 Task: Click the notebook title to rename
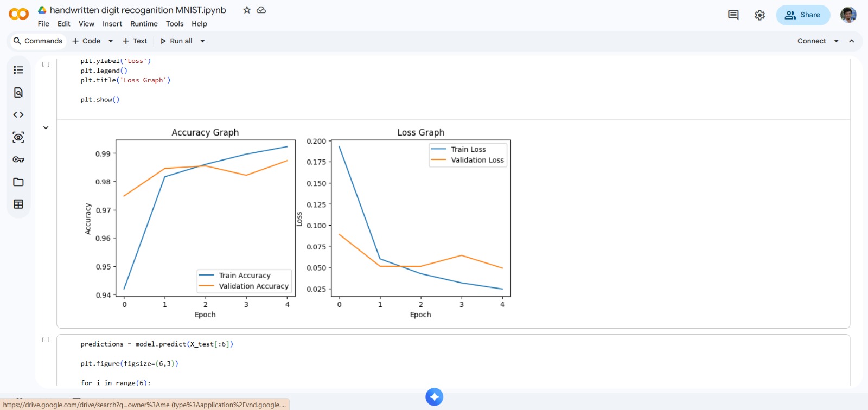coord(138,10)
